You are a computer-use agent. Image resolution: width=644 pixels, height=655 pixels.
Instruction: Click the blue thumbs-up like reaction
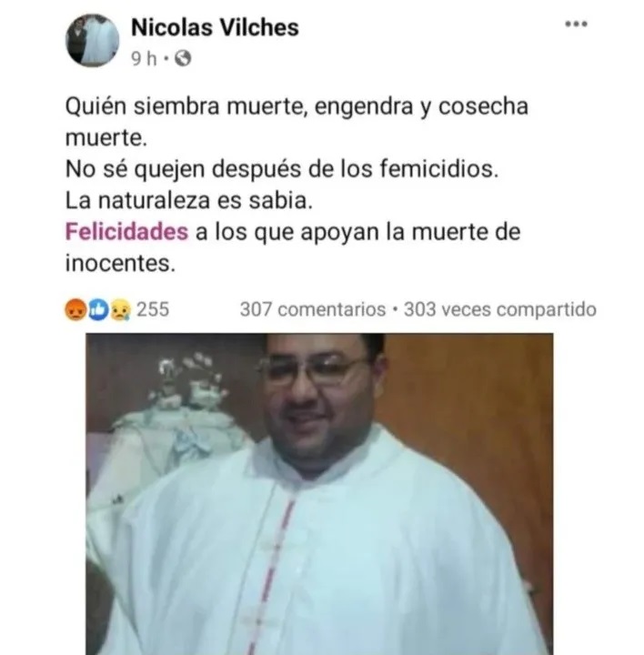click(x=98, y=310)
